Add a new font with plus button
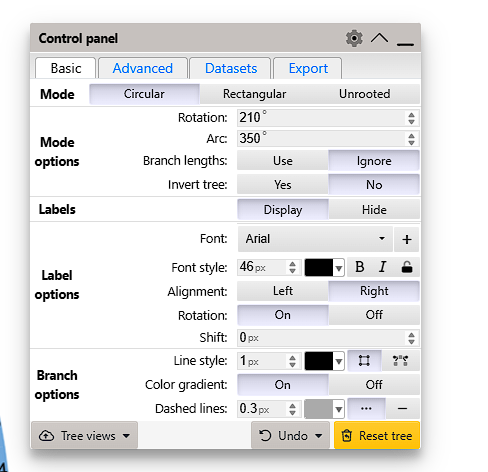 pos(406,239)
